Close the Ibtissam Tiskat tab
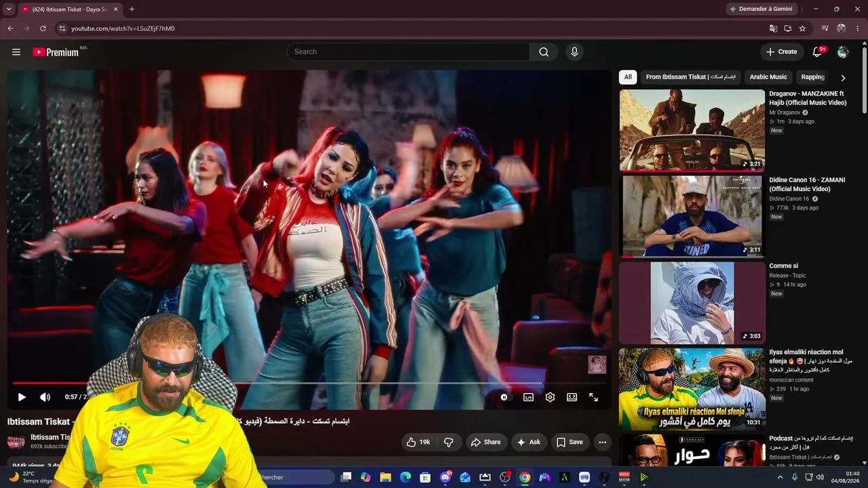 point(115,9)
